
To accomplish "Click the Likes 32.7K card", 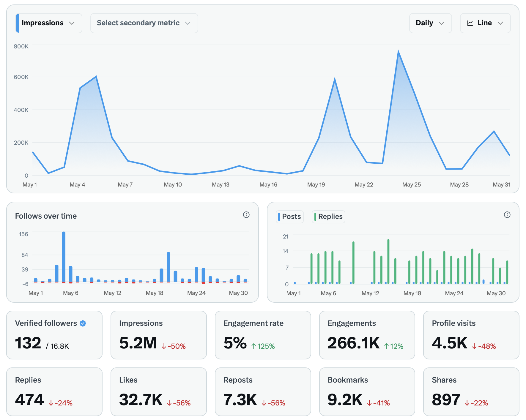I will [158, 392].
